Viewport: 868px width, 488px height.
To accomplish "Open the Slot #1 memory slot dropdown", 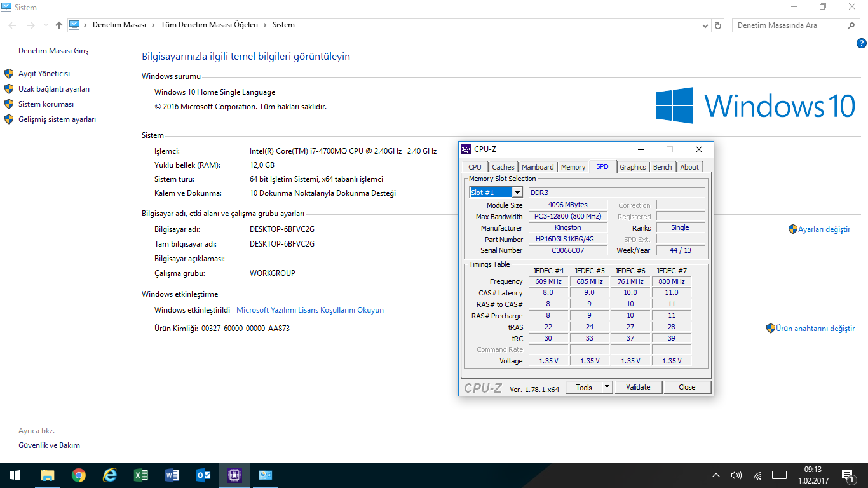I will tap(496, 193).
